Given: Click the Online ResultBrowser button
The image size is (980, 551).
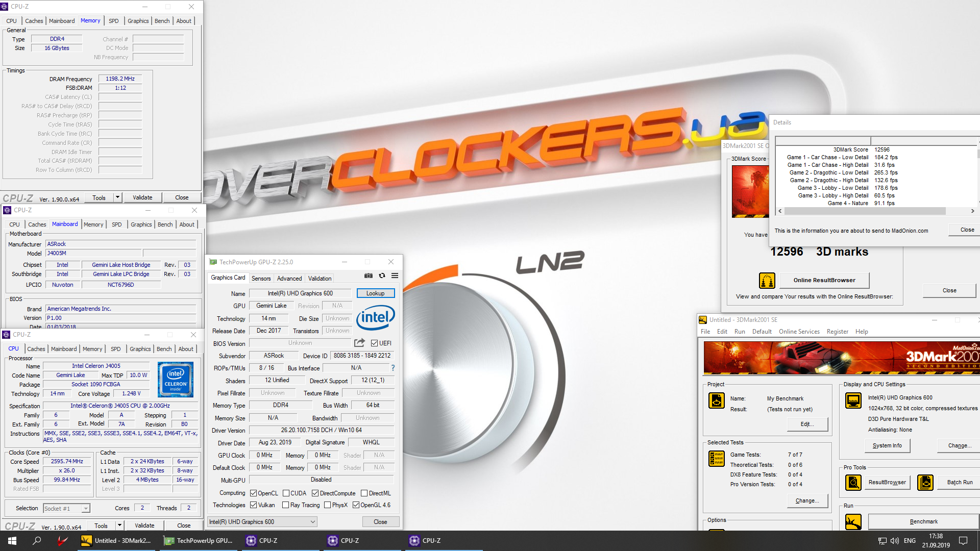Looking at the screenshot, I should pyautogui.click(x=824, y=280).
